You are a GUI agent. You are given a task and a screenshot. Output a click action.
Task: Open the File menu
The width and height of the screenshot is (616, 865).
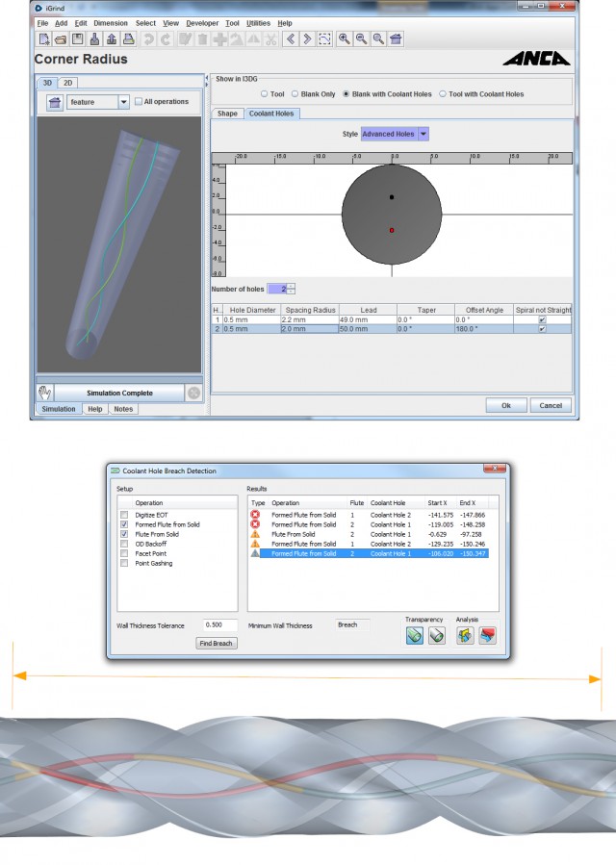42,23
